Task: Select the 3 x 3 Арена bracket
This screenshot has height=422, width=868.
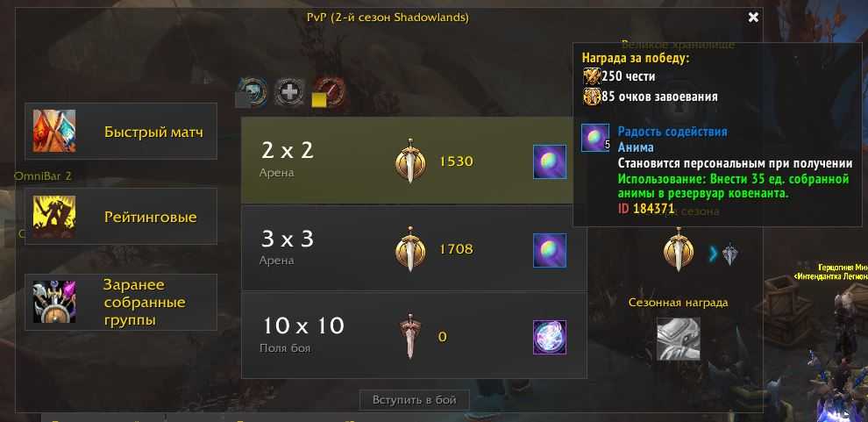Action: coord(414,248)
